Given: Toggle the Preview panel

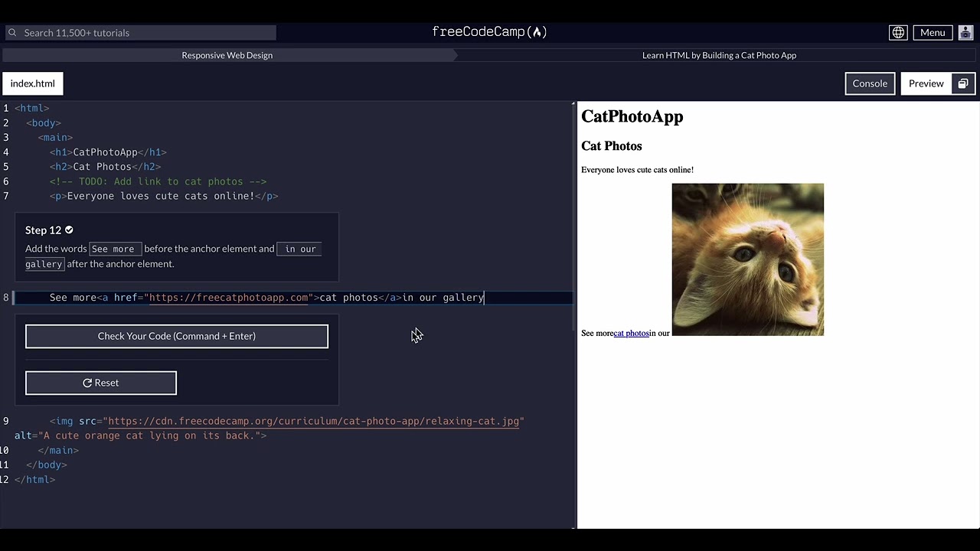Looking at the screenshot, I should (926, 83).
